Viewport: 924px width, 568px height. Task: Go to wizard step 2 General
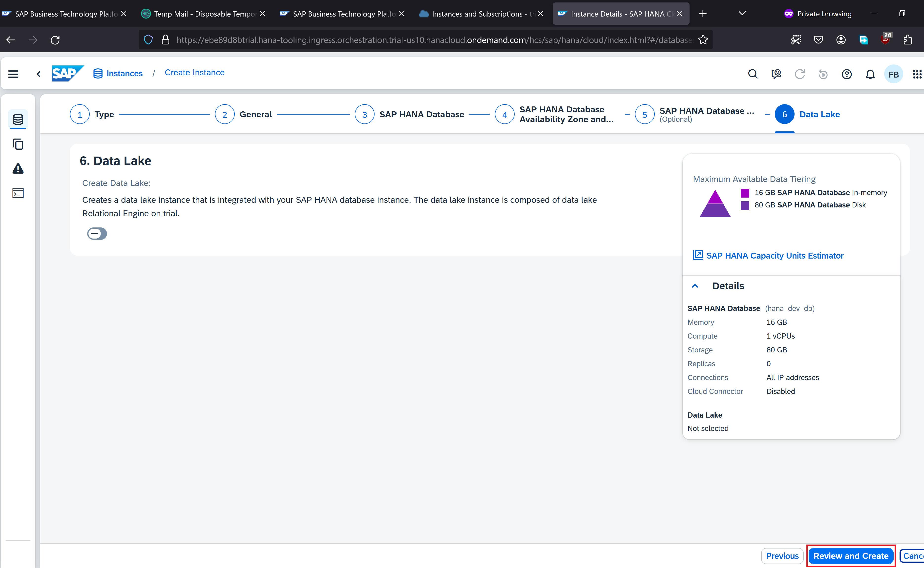225,115
